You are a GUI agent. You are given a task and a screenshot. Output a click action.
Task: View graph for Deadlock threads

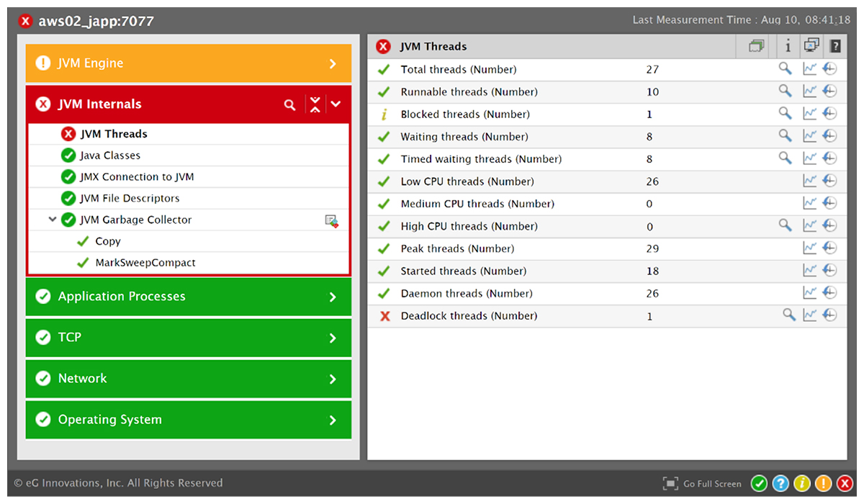pyautogui.click(x=810, y=315)
